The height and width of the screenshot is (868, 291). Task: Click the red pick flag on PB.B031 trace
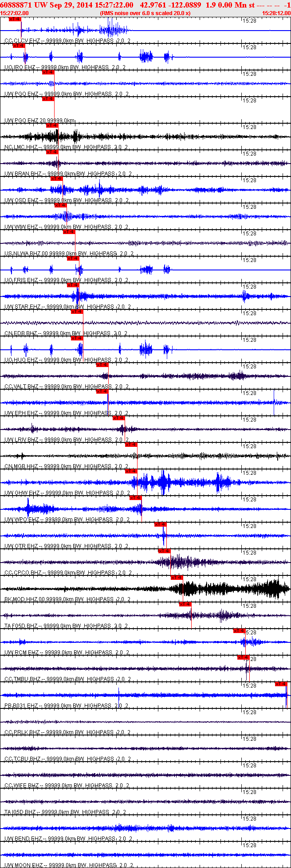pyautogui.click(x=281, y=684)
